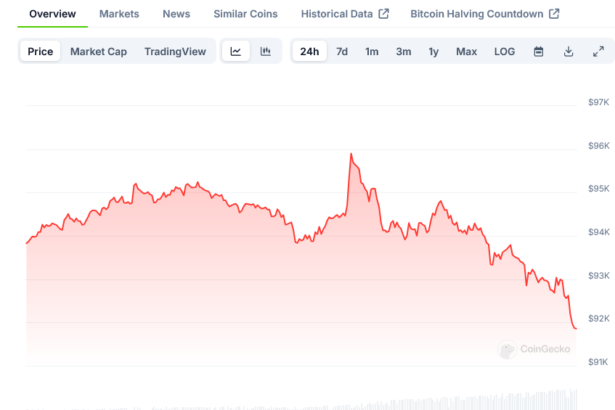615x410 pixels.
Task: Click the external link icon beside Historical Data
Action: coord(384,14)
